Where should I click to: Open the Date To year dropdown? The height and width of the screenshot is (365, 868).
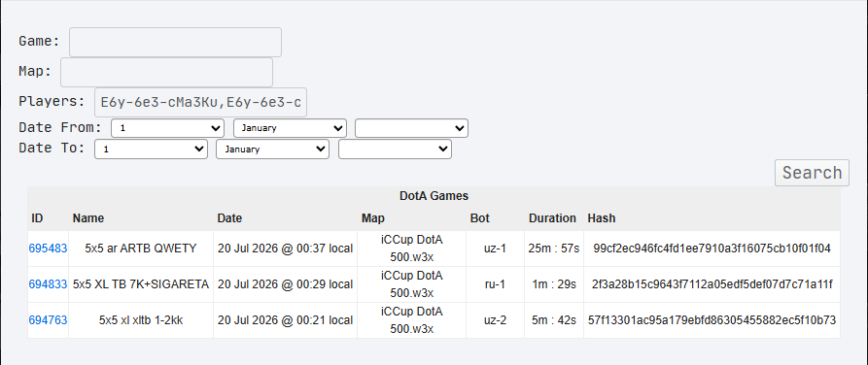(396, 149)
